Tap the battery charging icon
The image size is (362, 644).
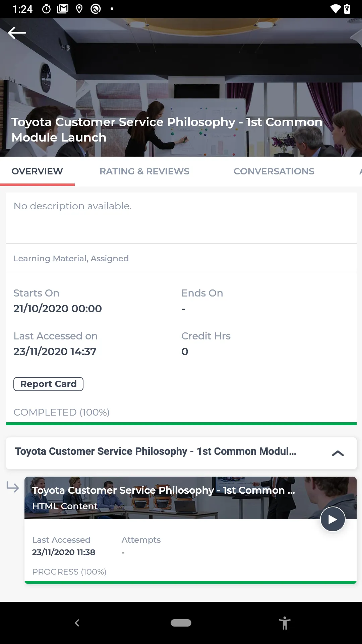click(x=348, y=9)
